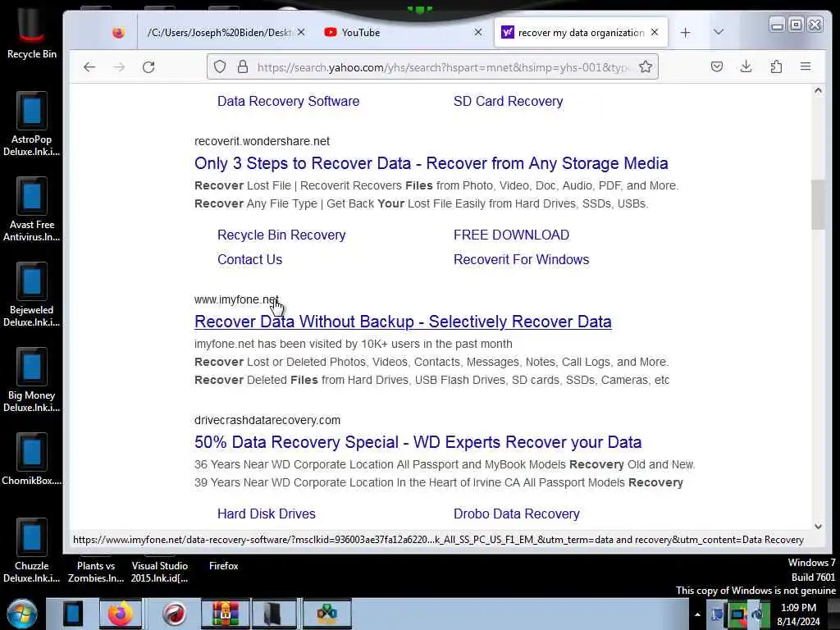The width and height of the screenshot is (840, 630).
Task: Open Only 3 Steps to Recover Data result
Action: click(x=431, y=163)
